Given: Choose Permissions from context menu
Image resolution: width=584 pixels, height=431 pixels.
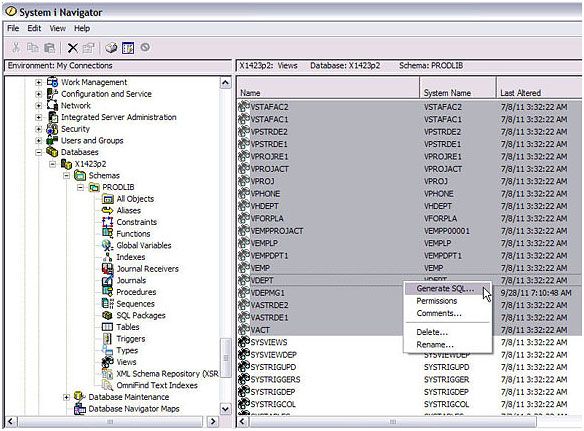Looking at the screenshot, I should coord(448,301).
